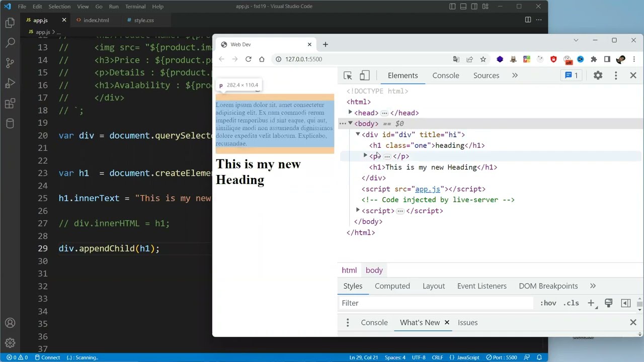
Task: Open the Chrome Extensions puzzle icon
Action: point(594,59)
